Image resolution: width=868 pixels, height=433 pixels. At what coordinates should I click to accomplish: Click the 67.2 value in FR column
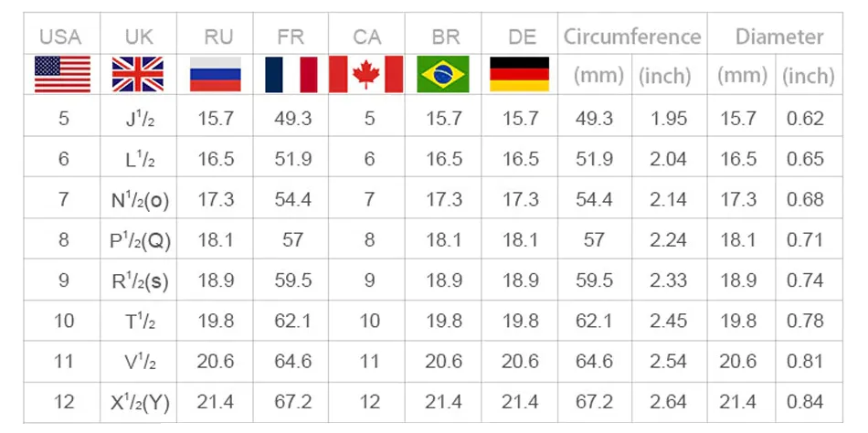coord(293,401)
